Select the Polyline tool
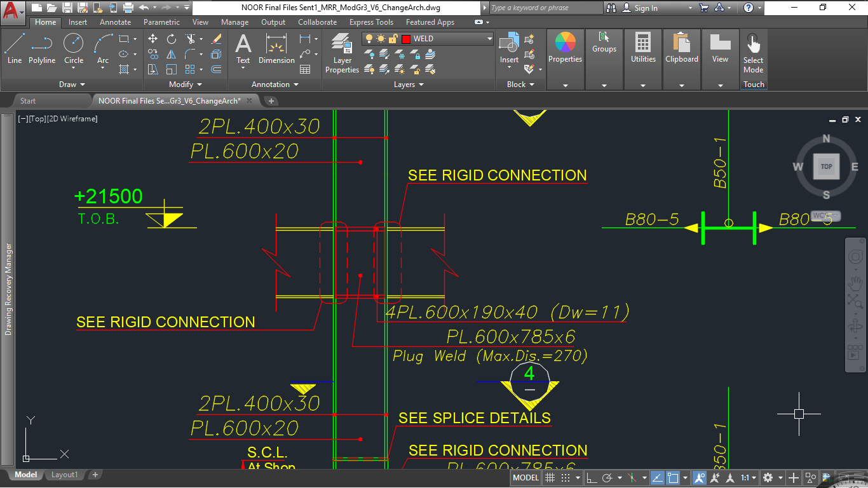 pos(42,48)
